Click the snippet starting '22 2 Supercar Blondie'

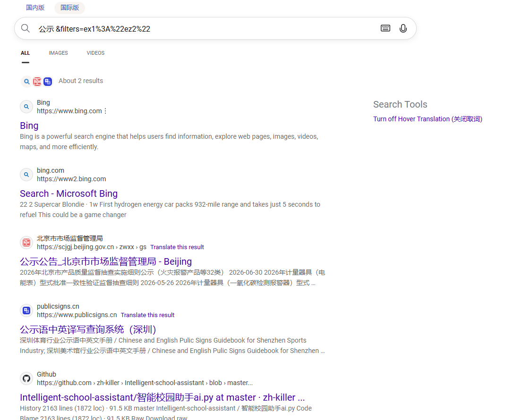170,210
